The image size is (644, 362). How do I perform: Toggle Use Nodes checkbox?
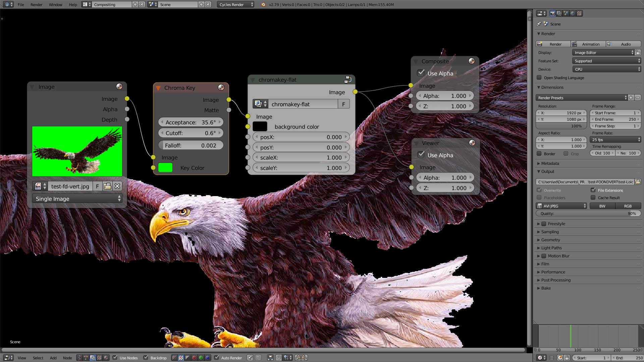coord(115,358)
